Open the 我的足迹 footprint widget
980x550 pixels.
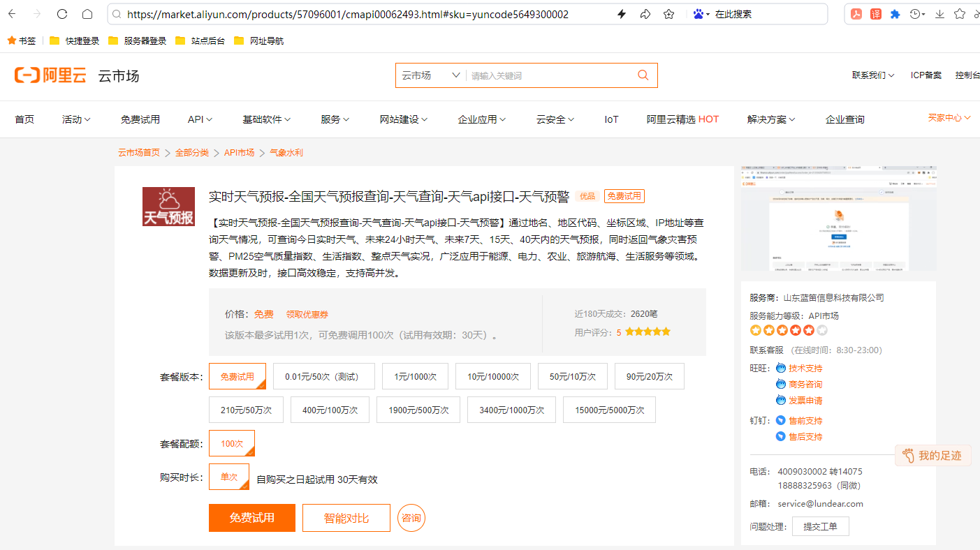(x=932, y=456)
